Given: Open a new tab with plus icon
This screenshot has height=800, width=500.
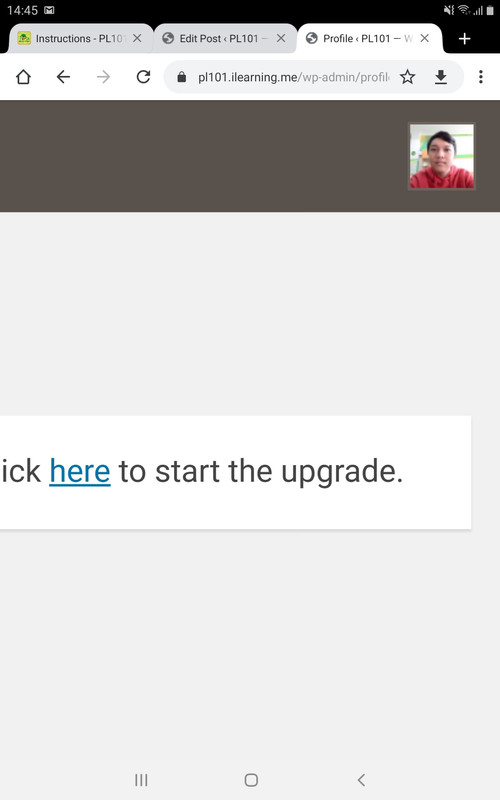Looking at the screenshot, I should click(x=464, y=39).
